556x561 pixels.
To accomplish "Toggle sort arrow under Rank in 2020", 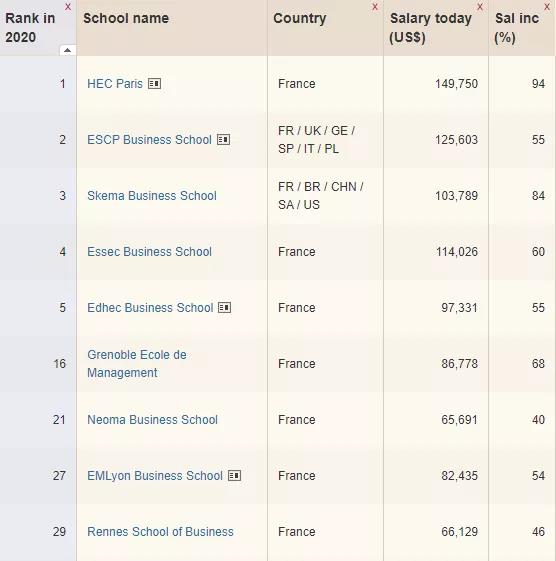I will 68,50.
